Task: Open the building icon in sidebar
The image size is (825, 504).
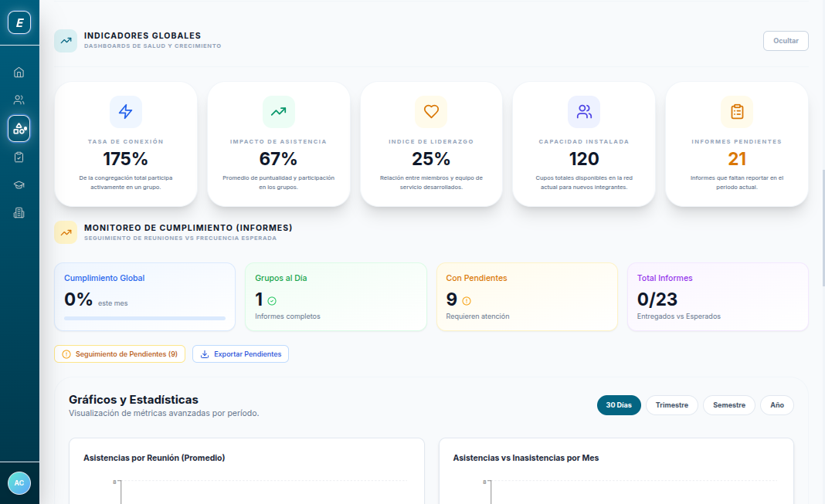Action: point(19,213)
